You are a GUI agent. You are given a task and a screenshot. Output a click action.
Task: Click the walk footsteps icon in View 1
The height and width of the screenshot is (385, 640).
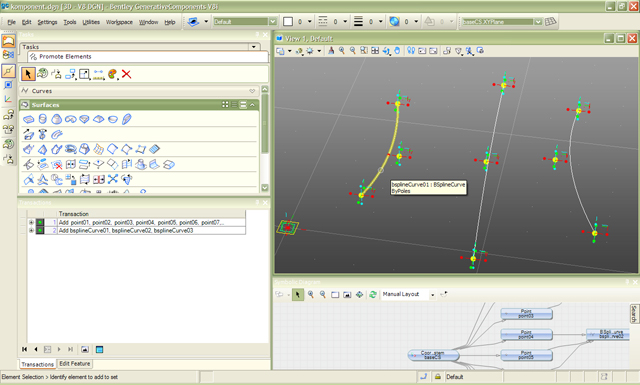(x=411, y=51)
